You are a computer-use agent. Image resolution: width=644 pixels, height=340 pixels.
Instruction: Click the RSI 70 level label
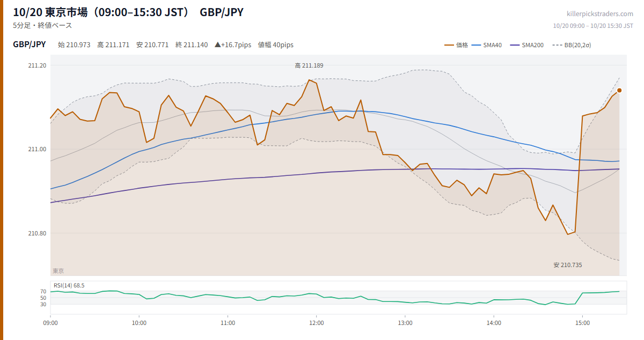pos(43,291)
